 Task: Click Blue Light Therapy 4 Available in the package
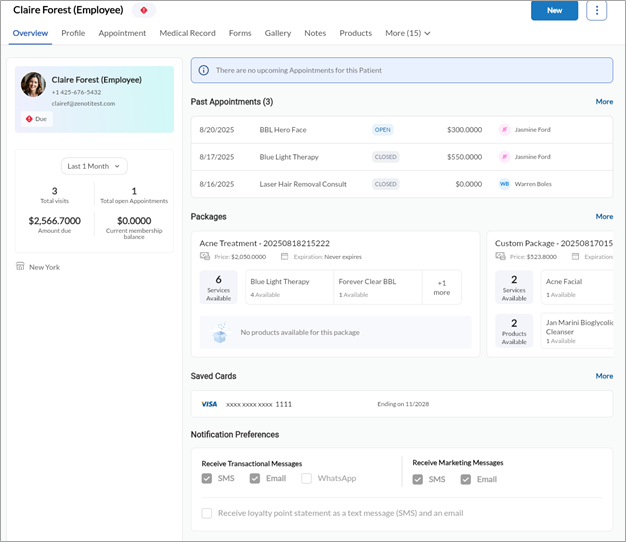coord(289,287)
